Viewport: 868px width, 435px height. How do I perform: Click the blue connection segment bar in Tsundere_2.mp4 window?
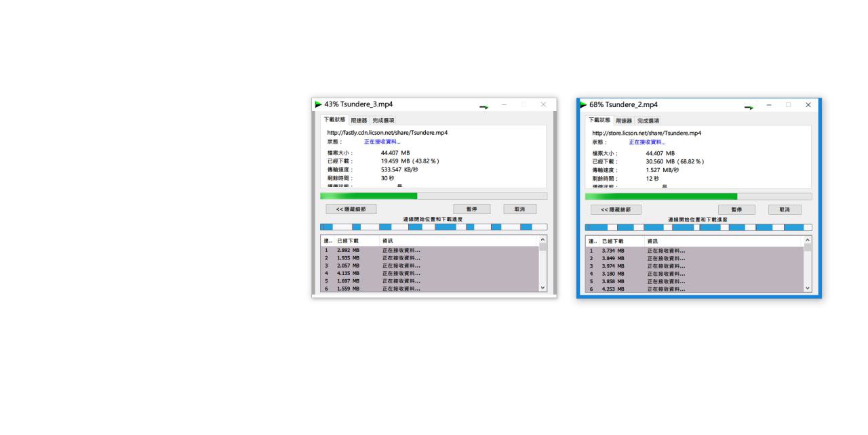[x=698, y=228]
